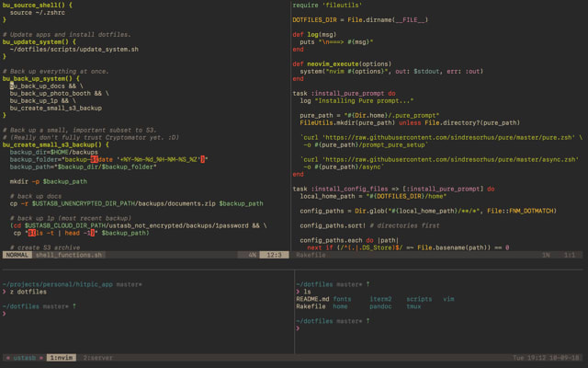Click the 'source ~/.zshrc' line
The height and width of the screenshot is (368, 588).
(x=38, y=13)
